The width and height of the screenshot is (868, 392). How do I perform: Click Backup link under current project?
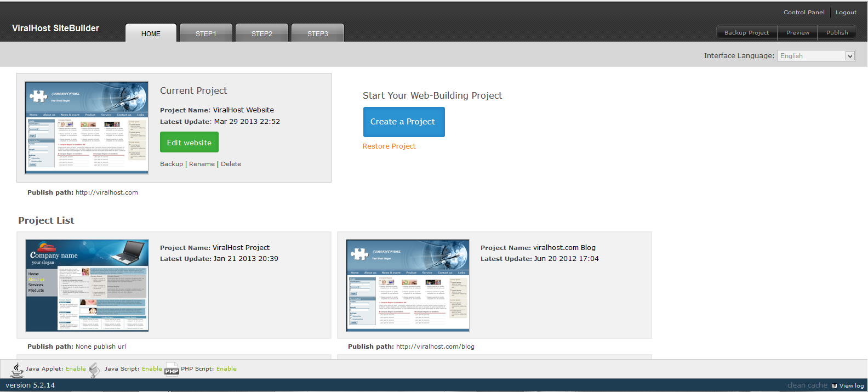pos(172,164)
